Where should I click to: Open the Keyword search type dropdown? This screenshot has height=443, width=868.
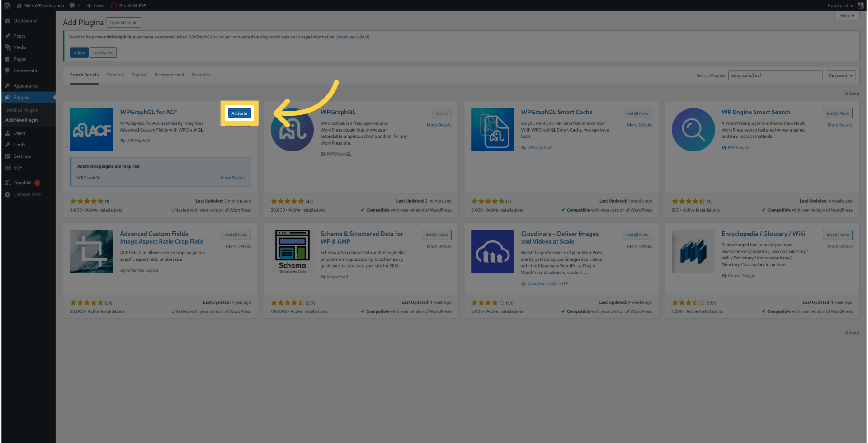pyautogui.click(x=841, y=75)
